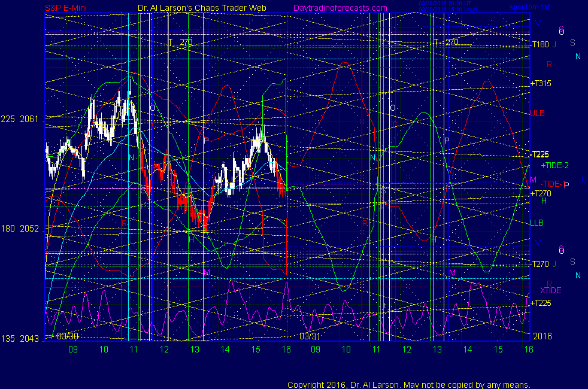Select the "Dr. Al Larson's Chaos Trader Web" heading
The height and width of the screenshot is (389, 588).
tap(202, 8)
